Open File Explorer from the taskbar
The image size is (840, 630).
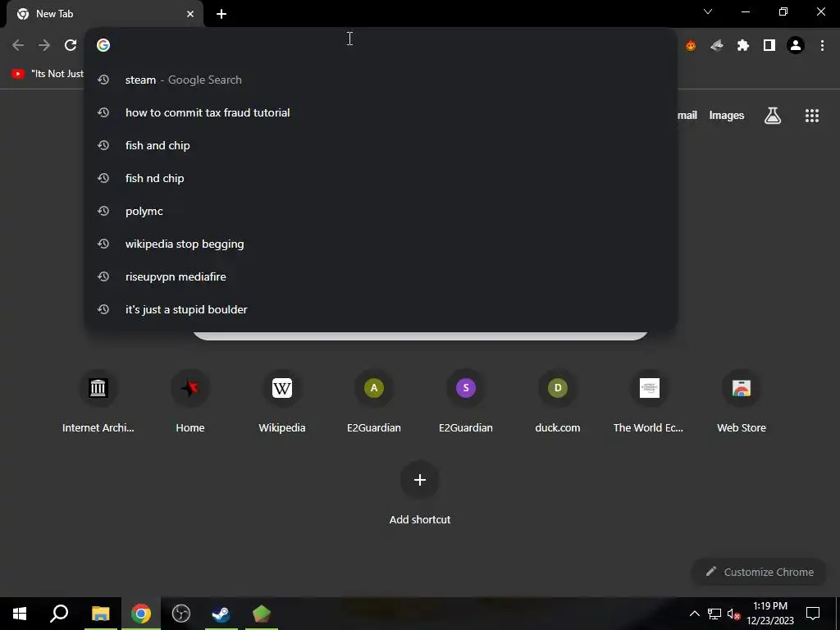100,614
